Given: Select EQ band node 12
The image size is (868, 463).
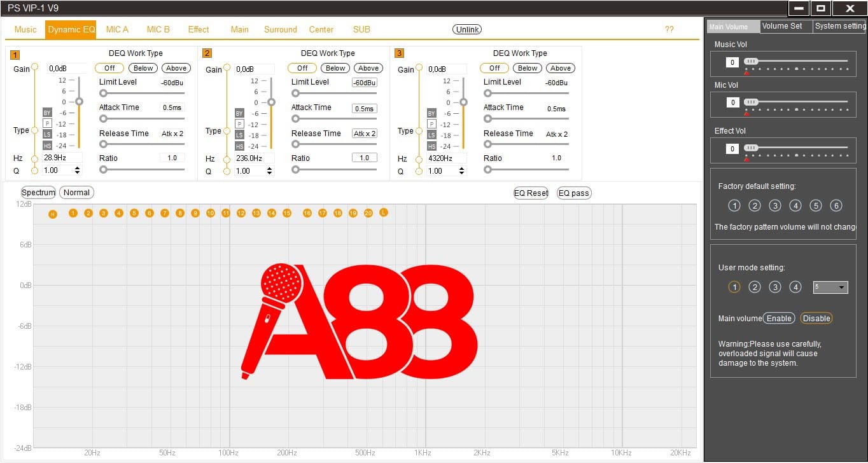Looking at the screenshot, I should point(241,213).
